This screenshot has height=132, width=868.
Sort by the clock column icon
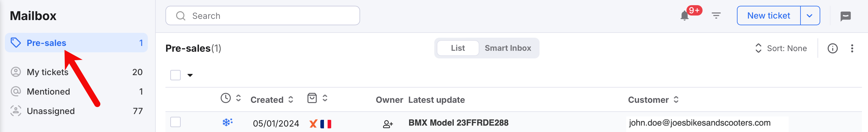[x=225, y=98]
